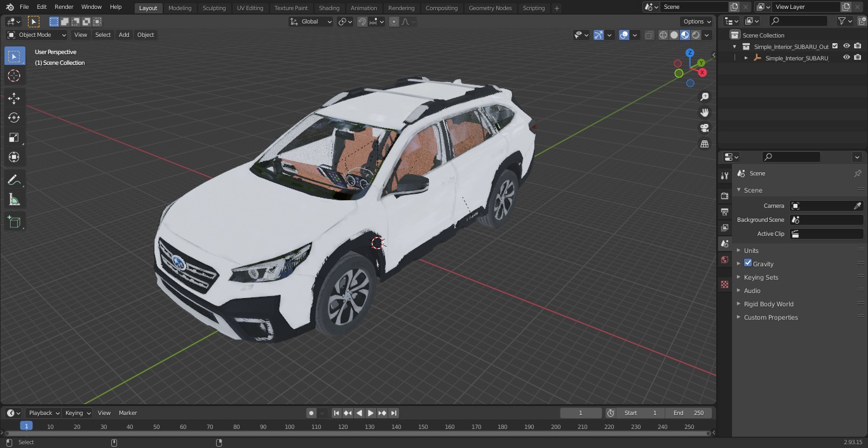The width and height of the screenshot is (868, 448).
Task: Switch to rendered viewport shading
Action: click(696, 35)
